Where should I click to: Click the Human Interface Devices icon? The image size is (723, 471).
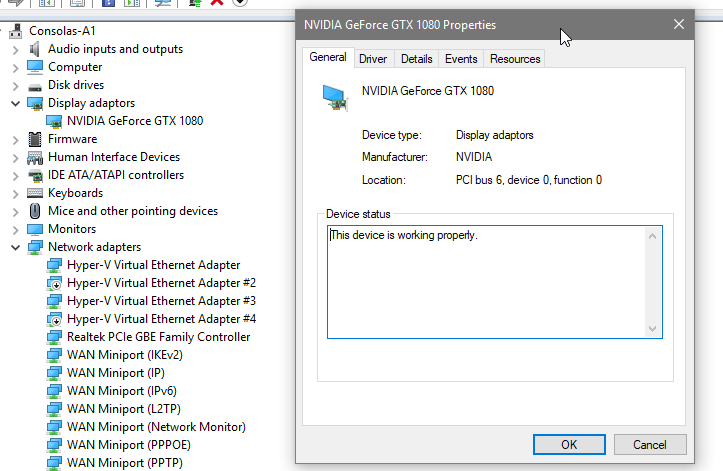35,158
